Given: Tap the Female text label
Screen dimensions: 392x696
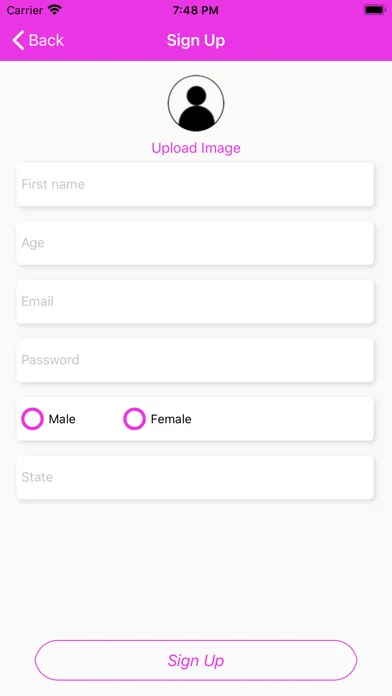Looking at the screenshot, I should click(171, 419).
